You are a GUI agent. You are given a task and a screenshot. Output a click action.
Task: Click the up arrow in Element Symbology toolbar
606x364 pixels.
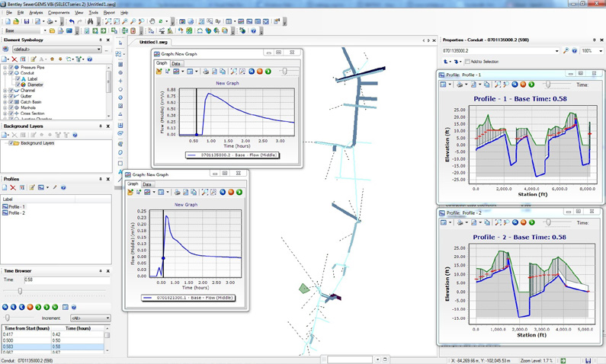tap(52, 59)
